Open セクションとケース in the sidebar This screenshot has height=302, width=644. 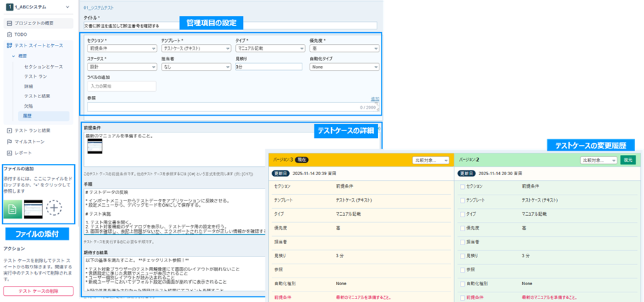coord(43,67)
